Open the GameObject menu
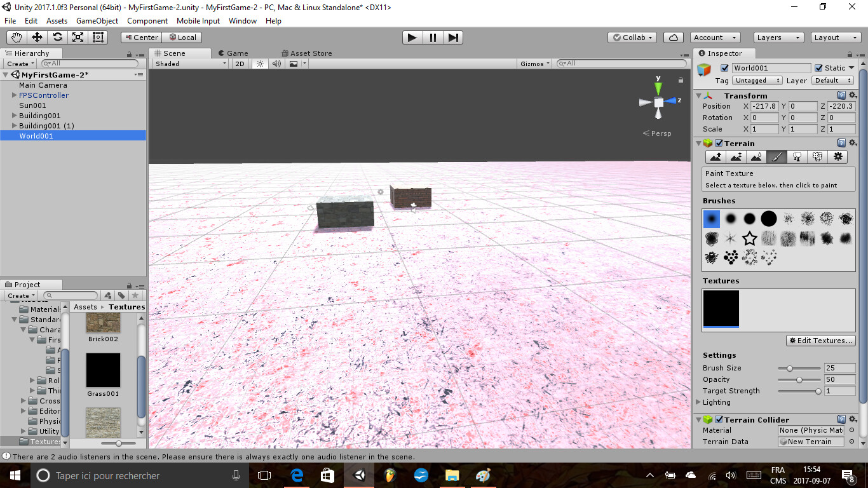Screen dimensions: 868x488 pos(97,20)
